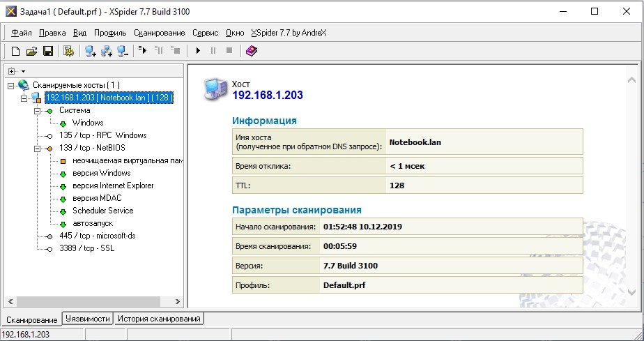Viewport: 644px width, 341px height.
Task: Click the Add host range icon
Action: [x=107, y=51]
